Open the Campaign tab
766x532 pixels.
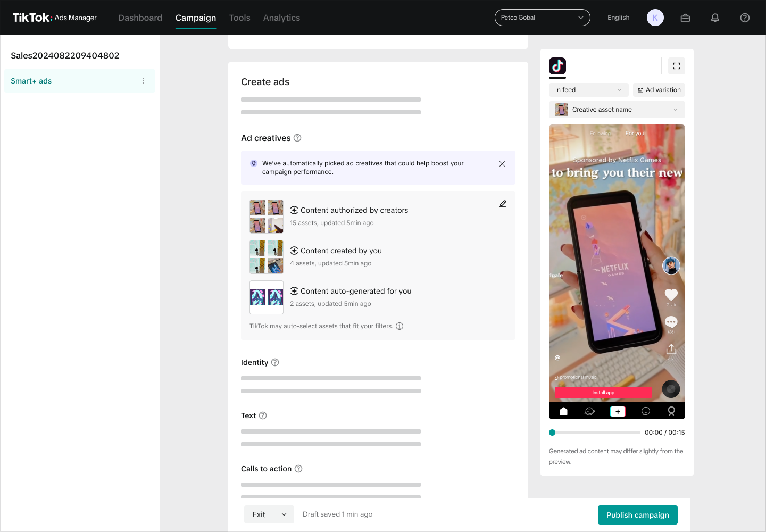pos(196,18)
